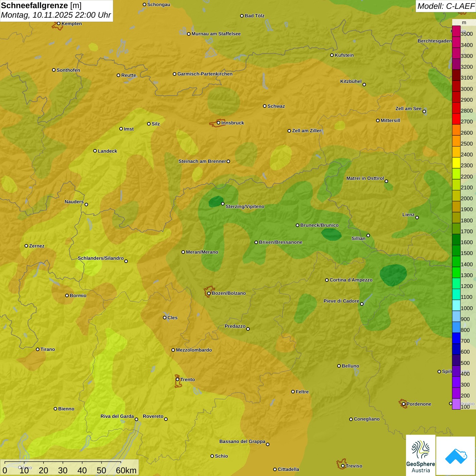Click the blue cloud house logo
Screen dimensions: 476x476
coord(456,456)
